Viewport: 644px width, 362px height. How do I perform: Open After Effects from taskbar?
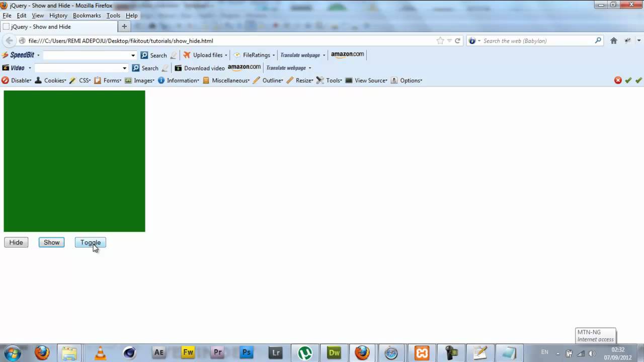[x=159, y=353]
